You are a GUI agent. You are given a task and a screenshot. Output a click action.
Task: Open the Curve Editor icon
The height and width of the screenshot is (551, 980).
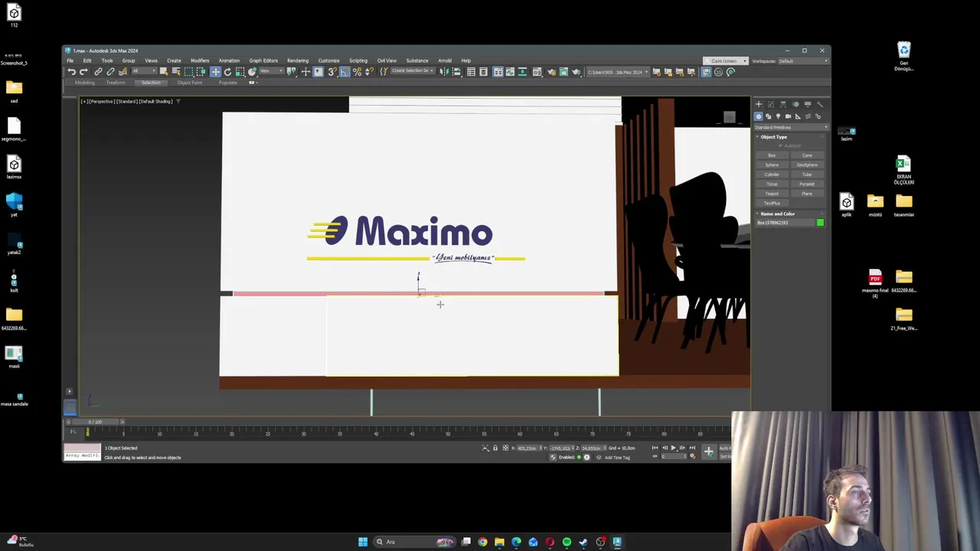[510, 72]
